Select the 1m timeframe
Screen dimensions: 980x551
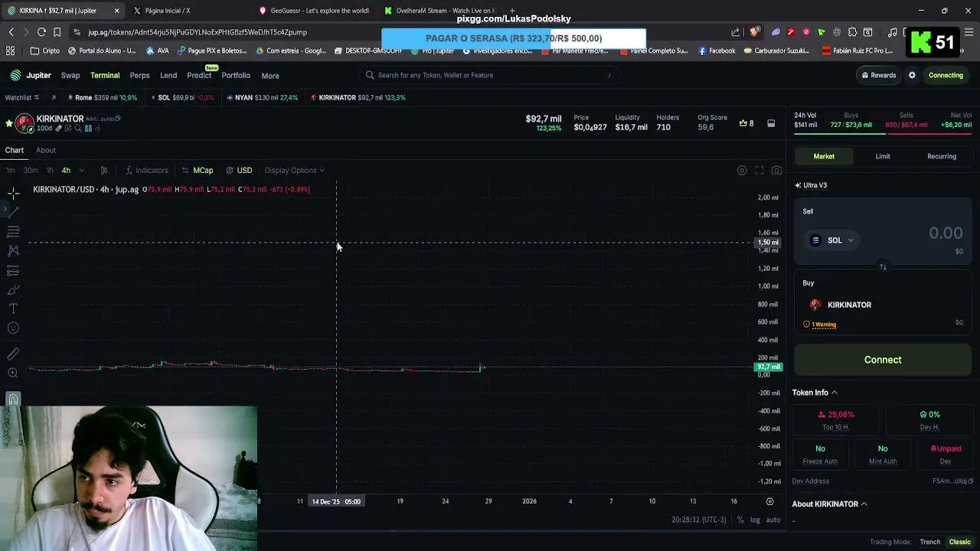11,171
